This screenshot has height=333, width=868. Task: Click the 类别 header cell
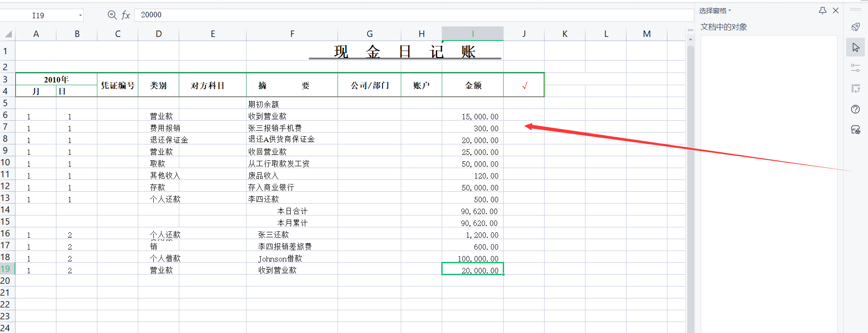click(x=159, y=85)
